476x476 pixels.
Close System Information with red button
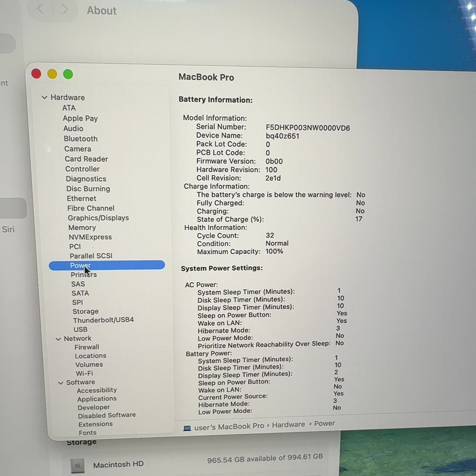coord(36,74)
